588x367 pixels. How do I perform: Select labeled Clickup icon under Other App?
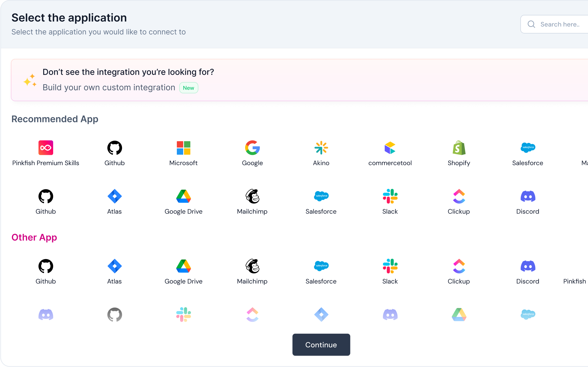459,266
